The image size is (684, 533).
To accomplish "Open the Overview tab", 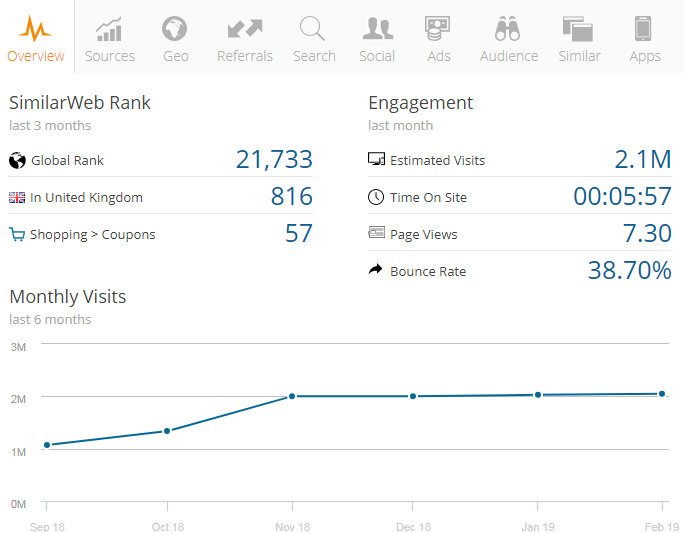I will (36, 37).
